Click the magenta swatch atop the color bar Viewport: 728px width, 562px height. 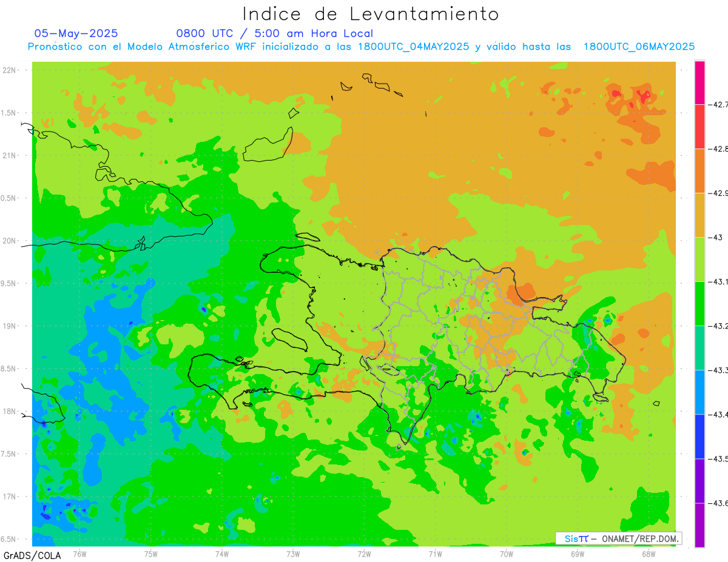[x=699, y=82]
